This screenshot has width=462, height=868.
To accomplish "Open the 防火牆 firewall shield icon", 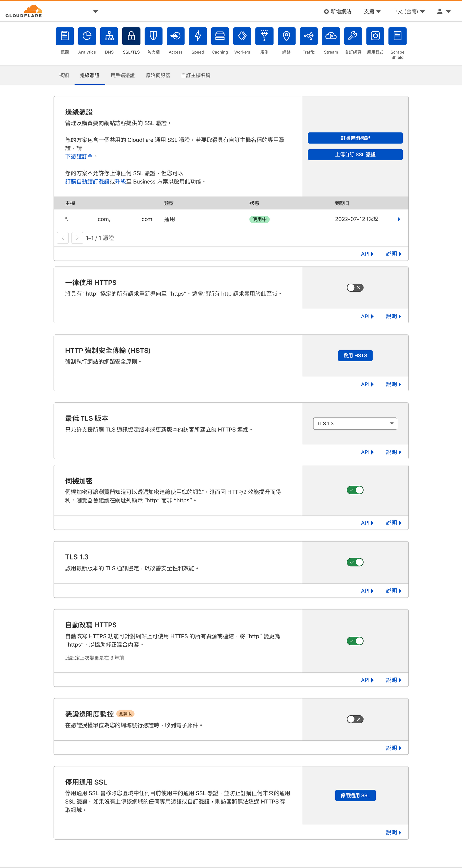I will (153, 36).
